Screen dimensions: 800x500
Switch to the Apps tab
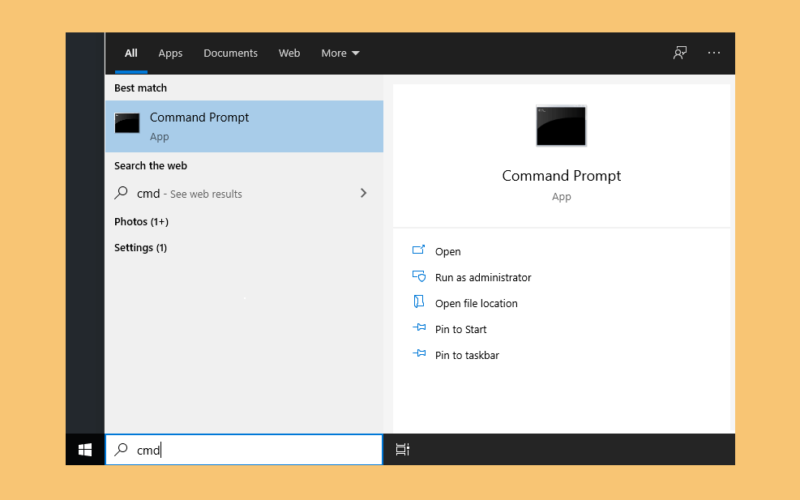[x=170, y=53]
